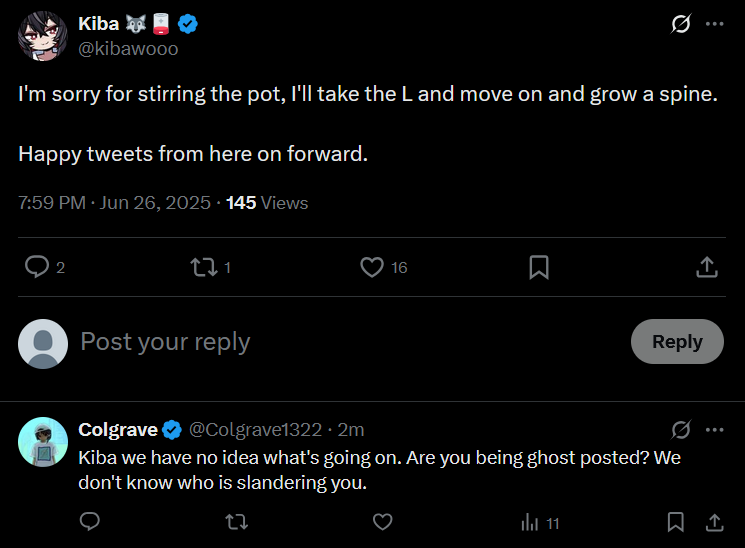Screen dimensions: 745x548
Task: Click the Grok icon on Kiba's post
Action: click(681, 23)
